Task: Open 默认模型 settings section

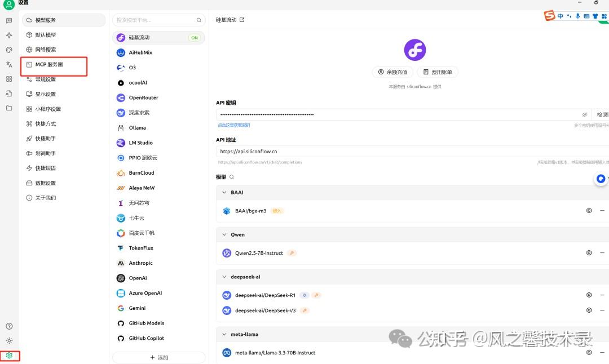Action: coord(64,35)
